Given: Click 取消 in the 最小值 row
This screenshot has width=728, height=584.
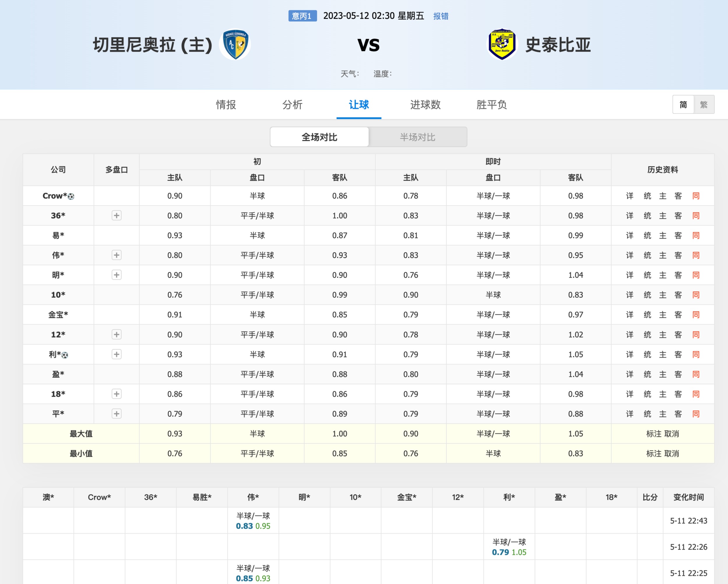Looking at the screenshot, I should click(671, 454).
